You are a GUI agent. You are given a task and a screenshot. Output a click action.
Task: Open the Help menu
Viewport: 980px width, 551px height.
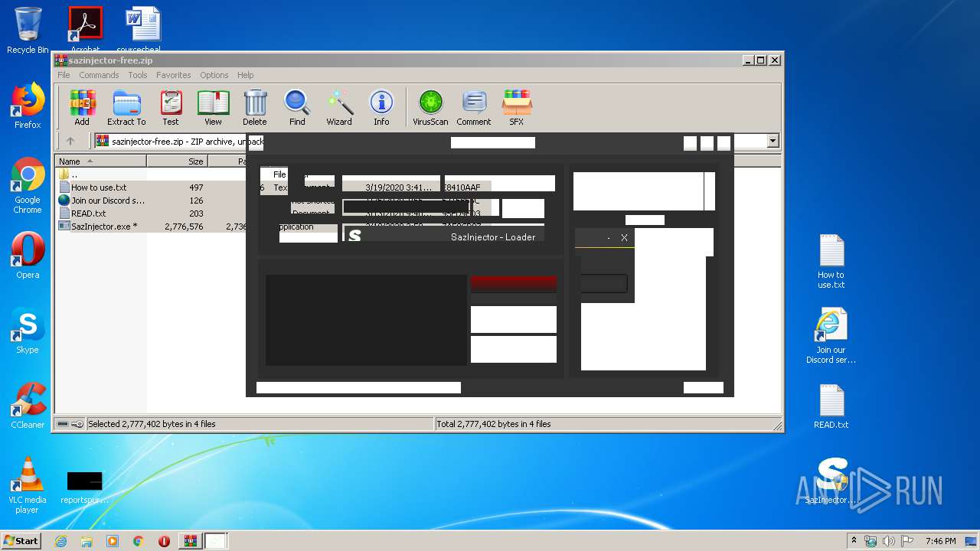pos(245,75)
